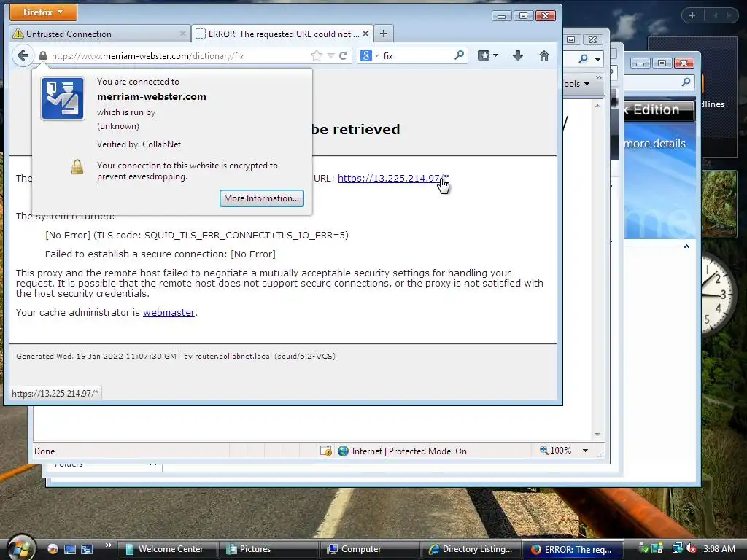Click the ERROR Firefox taskbar button
Image resolution: width=747 pixels, height=560 pixels.
click(572, 549)
